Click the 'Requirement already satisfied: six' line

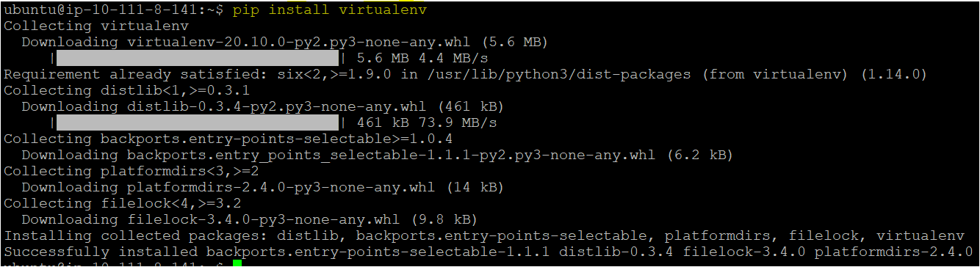[x=465, y=74]
